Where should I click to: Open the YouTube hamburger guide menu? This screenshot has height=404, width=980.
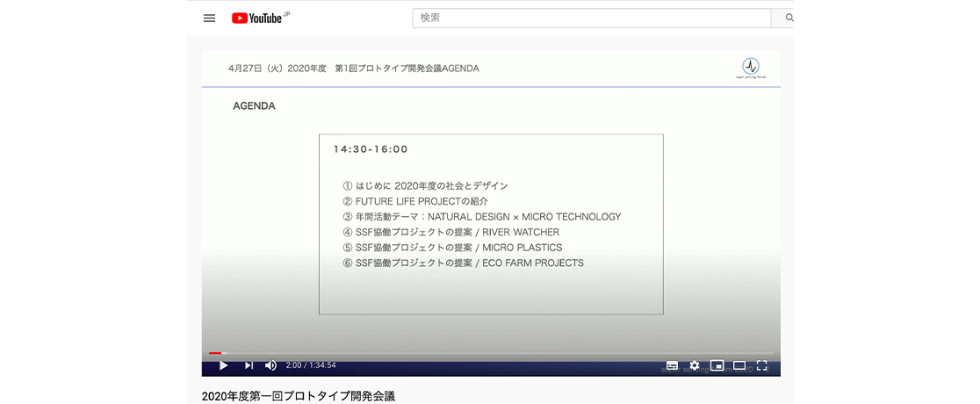point(209,18)
